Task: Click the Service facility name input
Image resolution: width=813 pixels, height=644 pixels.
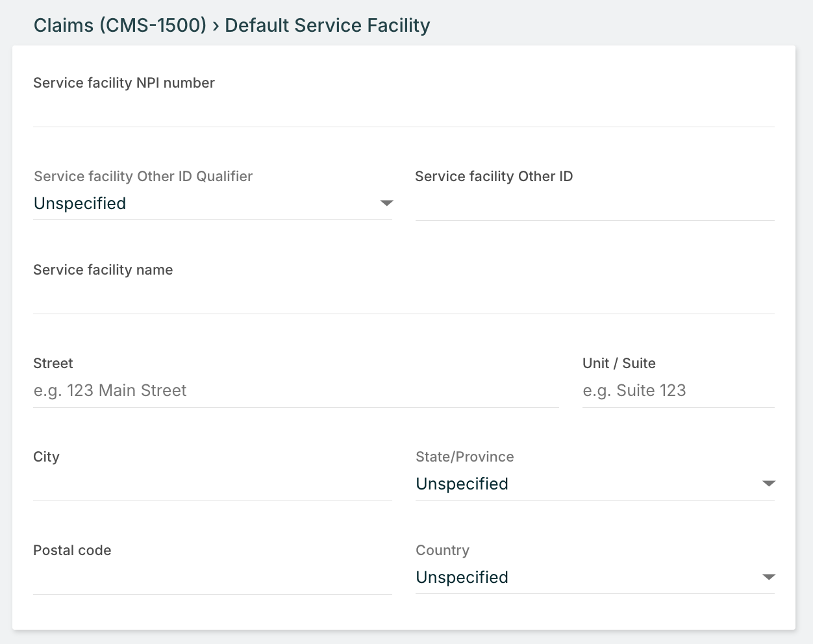Action: (403, 298)
